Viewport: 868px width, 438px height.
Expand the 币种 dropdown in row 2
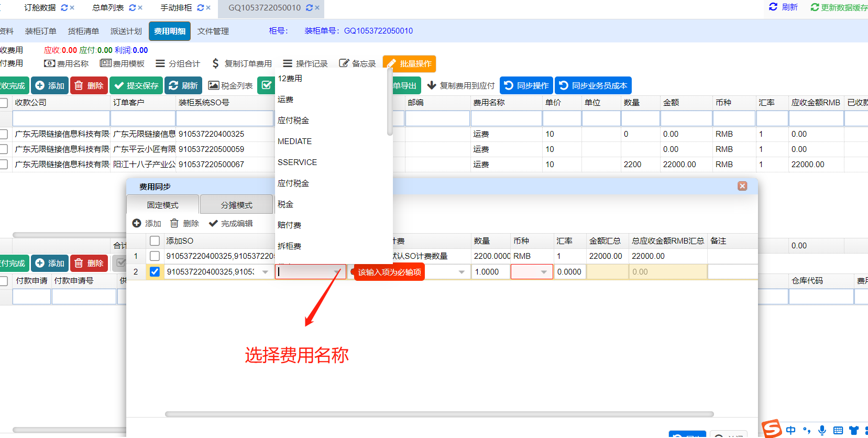click(x=544, y=272)
